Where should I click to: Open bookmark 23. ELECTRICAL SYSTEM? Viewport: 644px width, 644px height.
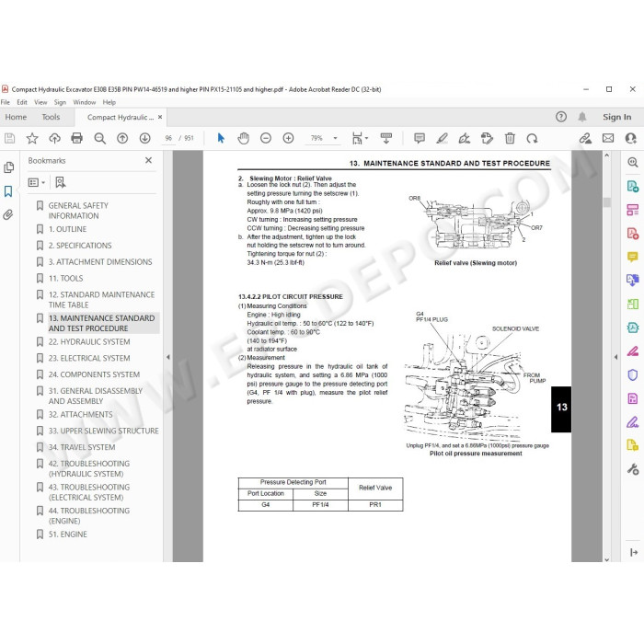89,358
